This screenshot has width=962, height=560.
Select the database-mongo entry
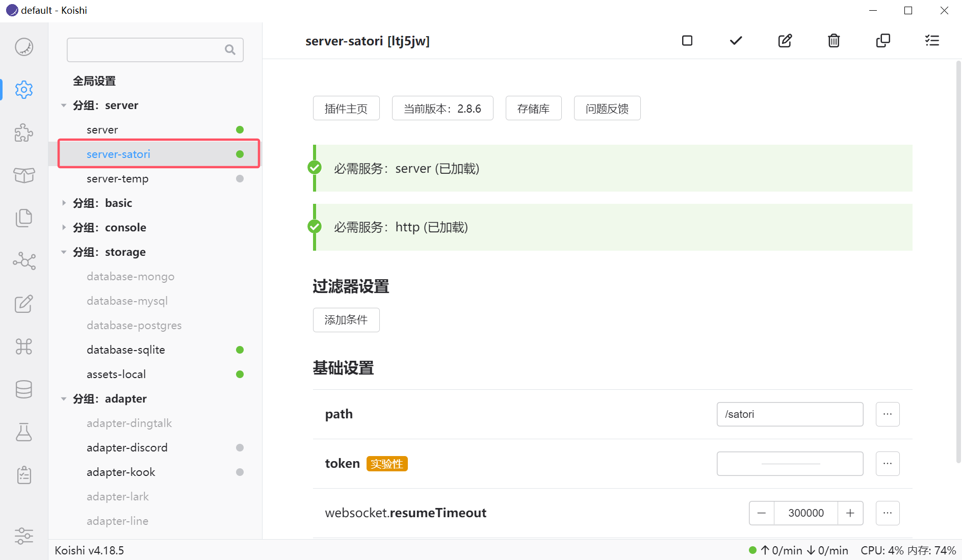(155, 277)
